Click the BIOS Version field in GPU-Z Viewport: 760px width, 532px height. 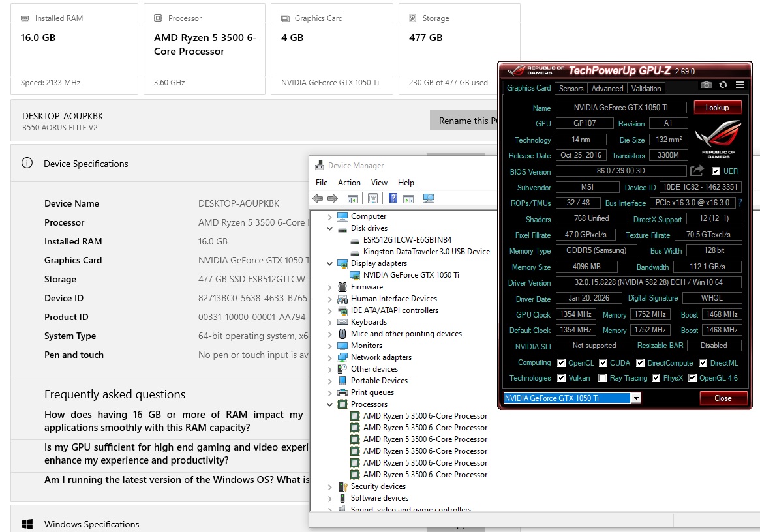pos(621,171)
